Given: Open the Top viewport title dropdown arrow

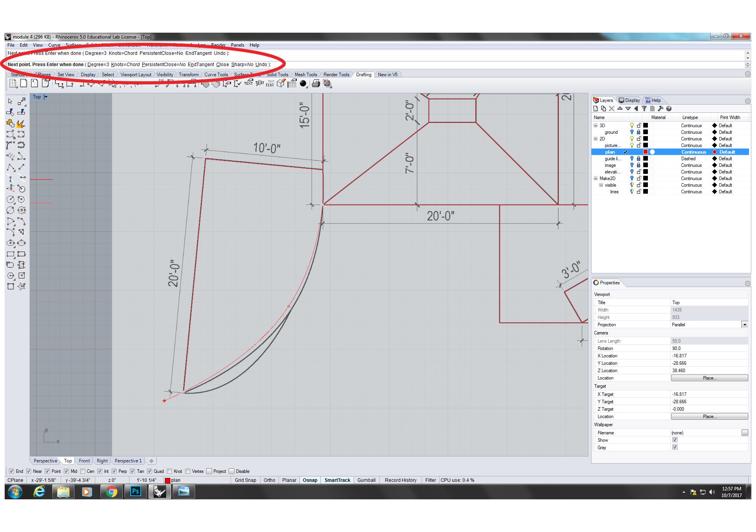Looking at the screenshot, I should (x=46, y=97).
